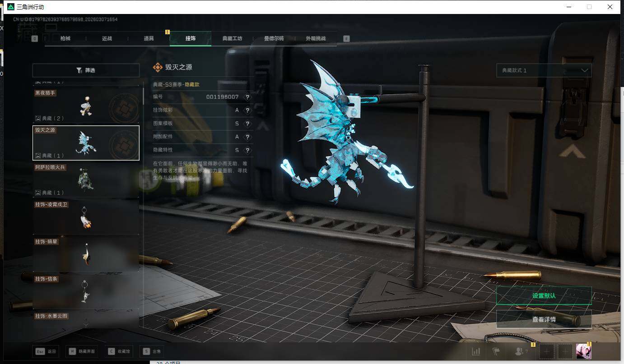Open the statistics bar chart icon
Image resolution: width=624 pixels, height=364 pixels.
click(476, 351)
